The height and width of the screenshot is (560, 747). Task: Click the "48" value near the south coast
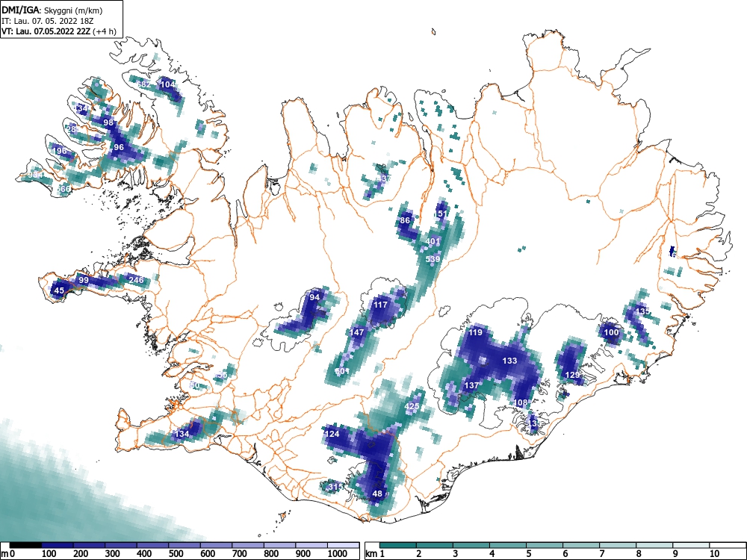pos(377,494)
